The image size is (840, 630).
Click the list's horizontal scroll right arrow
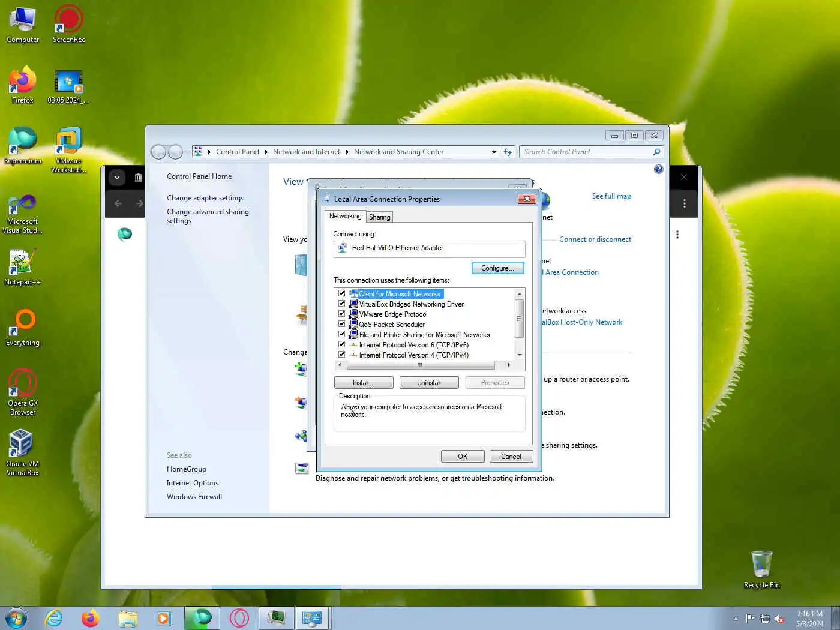click(x=509, y=365)
